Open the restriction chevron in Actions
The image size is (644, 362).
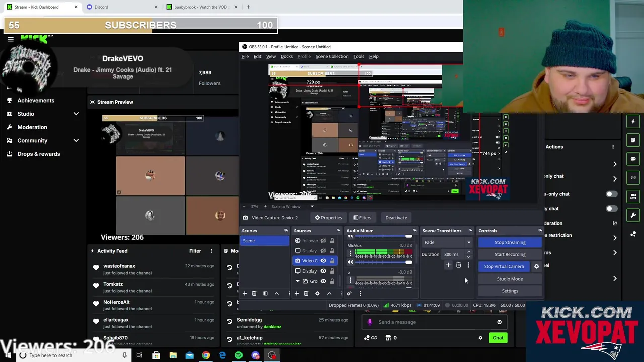click(x=615, y=238)
